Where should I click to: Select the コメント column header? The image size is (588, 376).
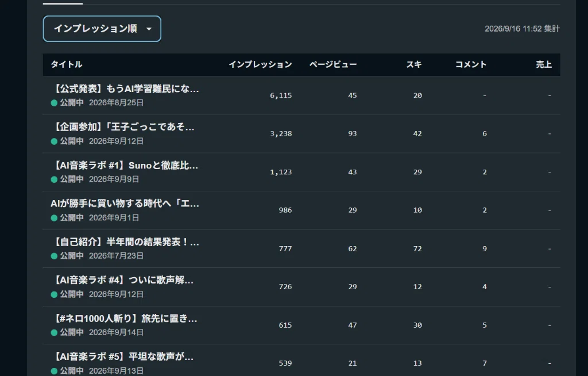coord(471,64)
